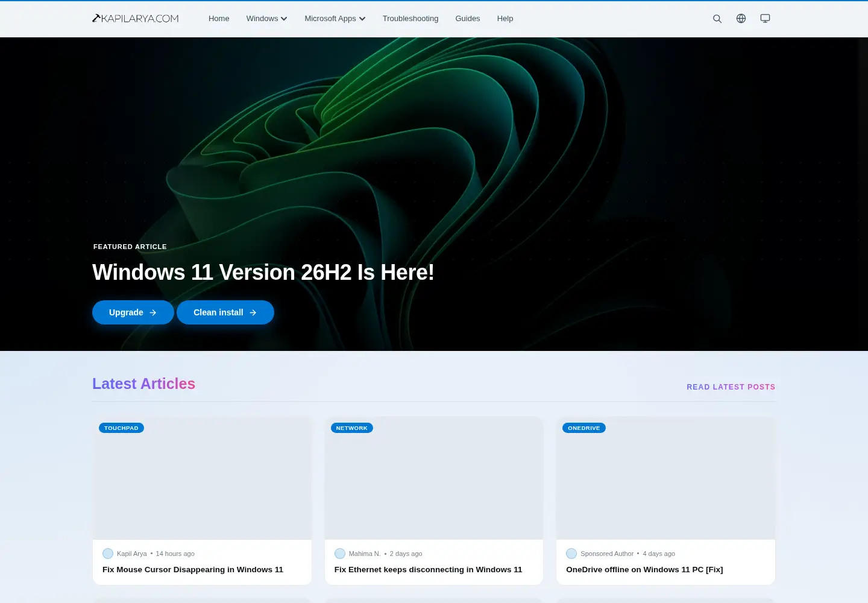Select the TOUCHPAD category tag
The image size is (868, 603).
click(x=121, y=428)
